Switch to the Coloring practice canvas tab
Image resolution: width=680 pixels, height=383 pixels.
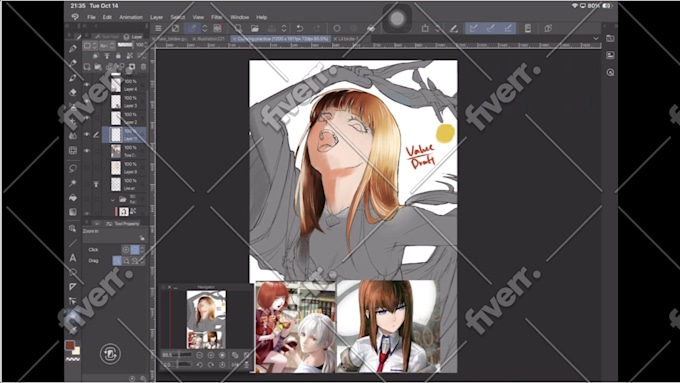pos(281,39)
